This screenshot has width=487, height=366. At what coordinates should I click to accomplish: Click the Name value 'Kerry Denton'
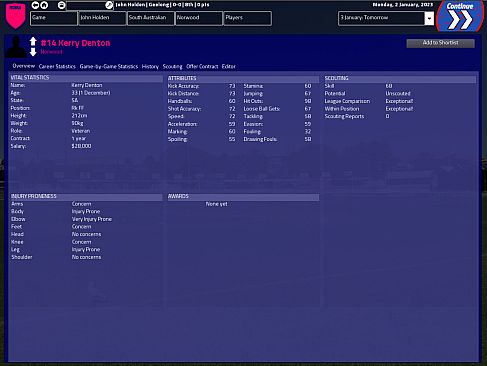[87, 85]
